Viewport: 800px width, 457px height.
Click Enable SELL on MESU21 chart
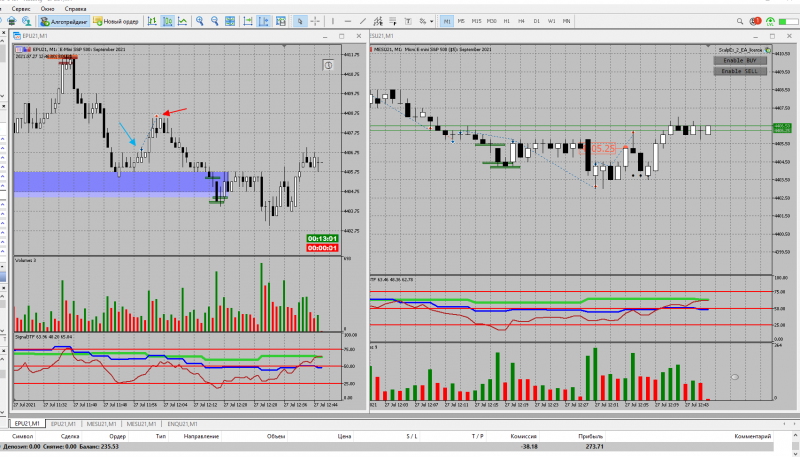pos(740,71)
